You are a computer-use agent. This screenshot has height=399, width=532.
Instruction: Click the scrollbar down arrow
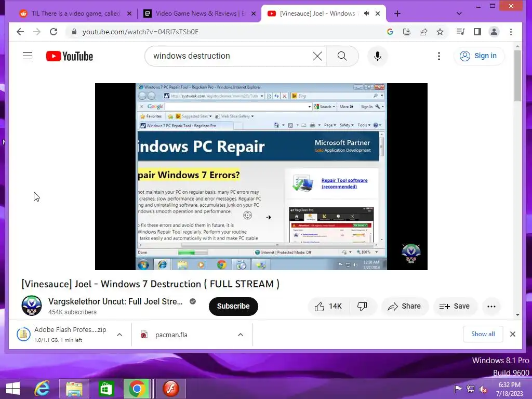click(517, 314)
